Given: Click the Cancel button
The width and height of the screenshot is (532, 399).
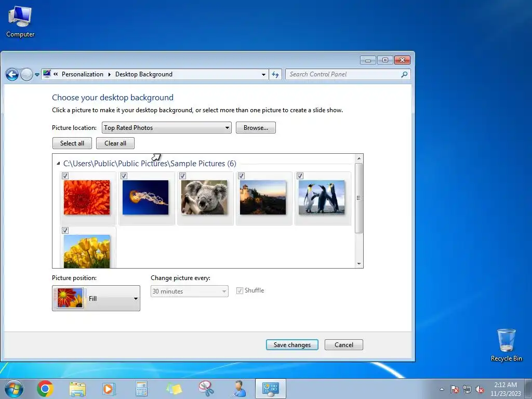Looking at the screenshot, I should (344, 345).
